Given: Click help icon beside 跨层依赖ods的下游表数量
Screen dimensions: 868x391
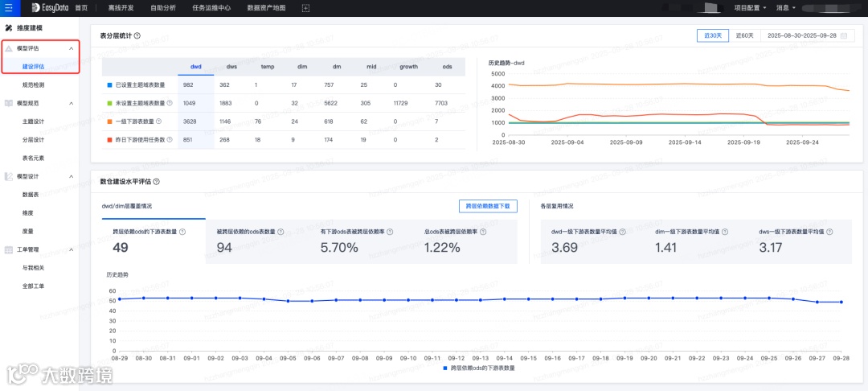Looking at the screenshot, I should 182,232.
